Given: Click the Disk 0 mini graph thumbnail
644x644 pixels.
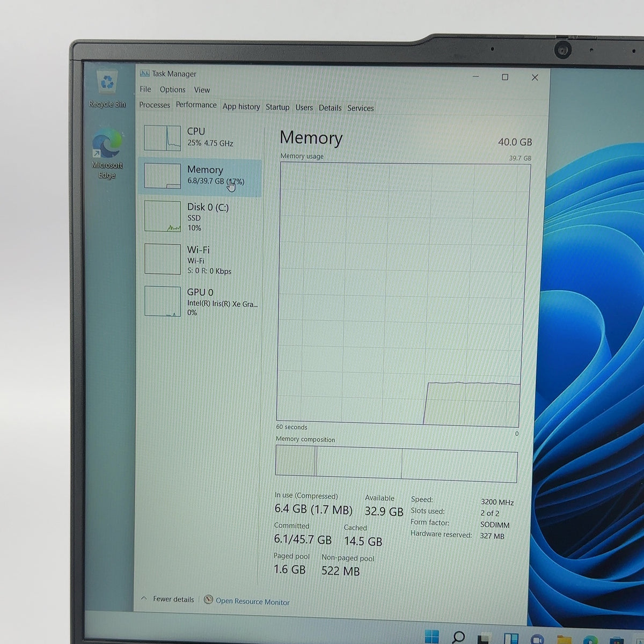Looking at the screenshot, I should [163, 216].
